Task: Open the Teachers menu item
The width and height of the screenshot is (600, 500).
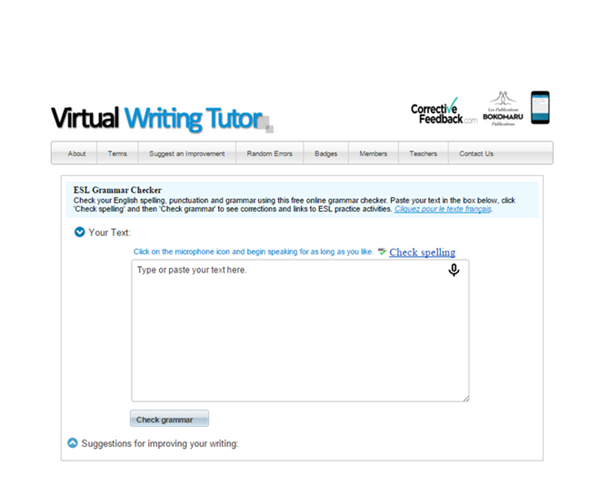Action: (x=423, y=153)
